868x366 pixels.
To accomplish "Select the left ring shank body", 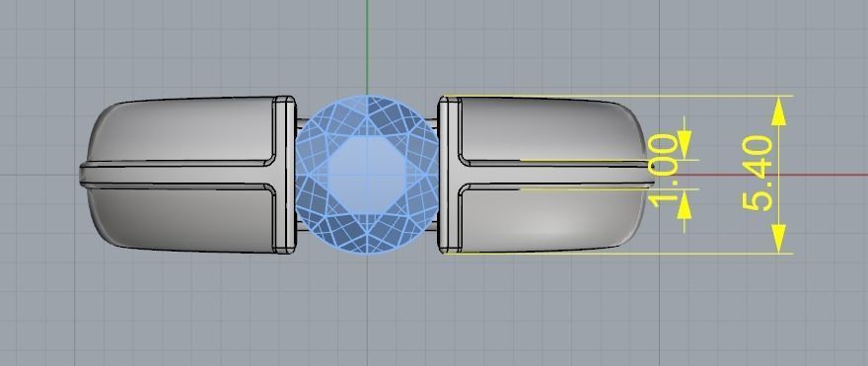I will [x=188, y=175].
